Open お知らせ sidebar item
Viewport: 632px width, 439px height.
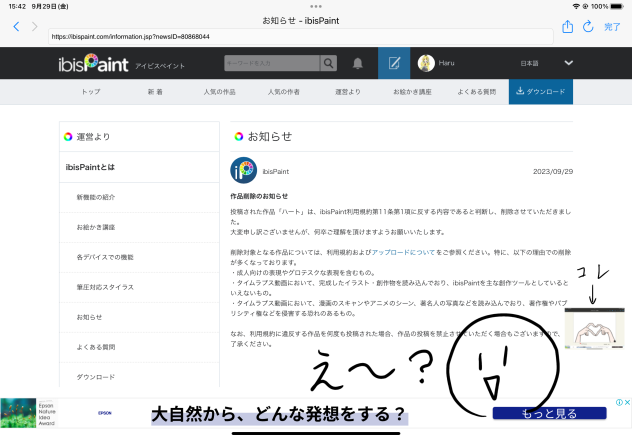click(x=139, y=317)
